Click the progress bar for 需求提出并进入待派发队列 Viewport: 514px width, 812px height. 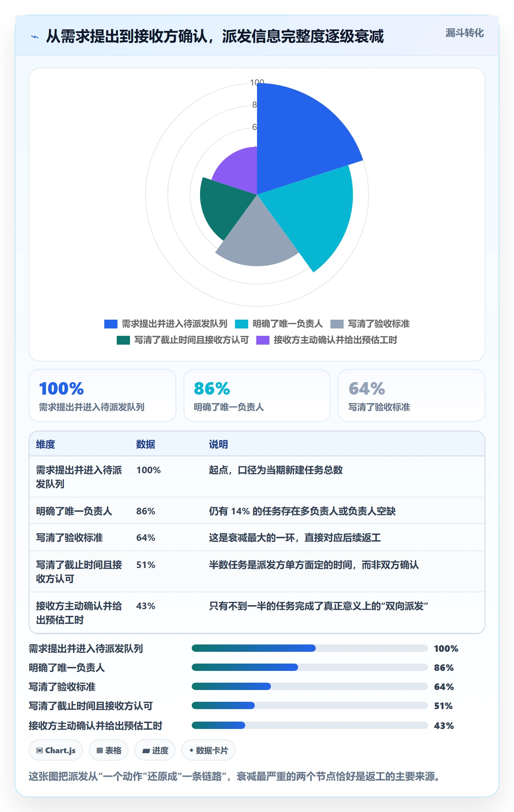[310, 648]
